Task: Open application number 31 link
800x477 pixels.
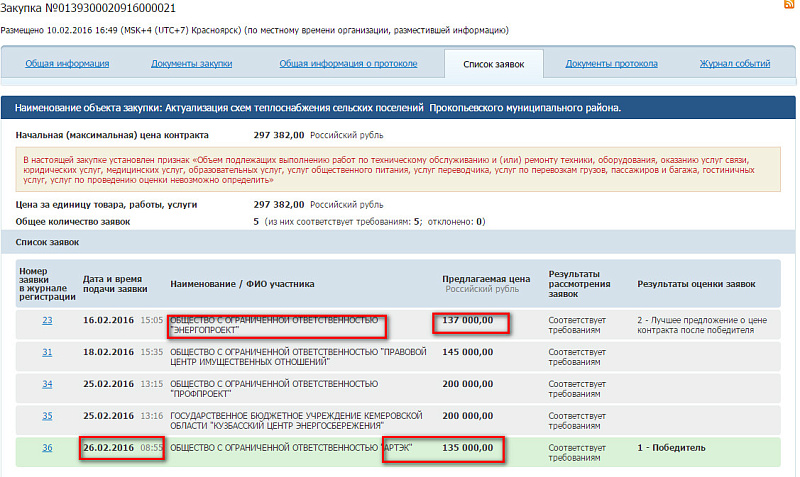Action: tap(47, 352)
